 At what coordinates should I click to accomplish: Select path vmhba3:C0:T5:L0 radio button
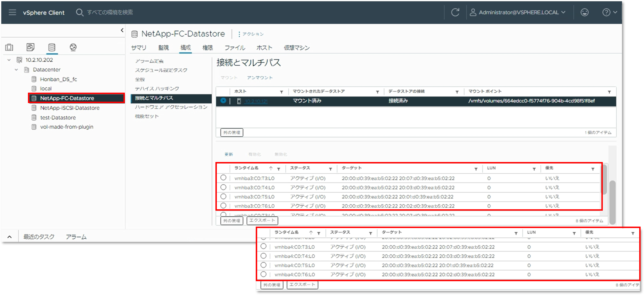pyautogui.click(x=223, y=197)
